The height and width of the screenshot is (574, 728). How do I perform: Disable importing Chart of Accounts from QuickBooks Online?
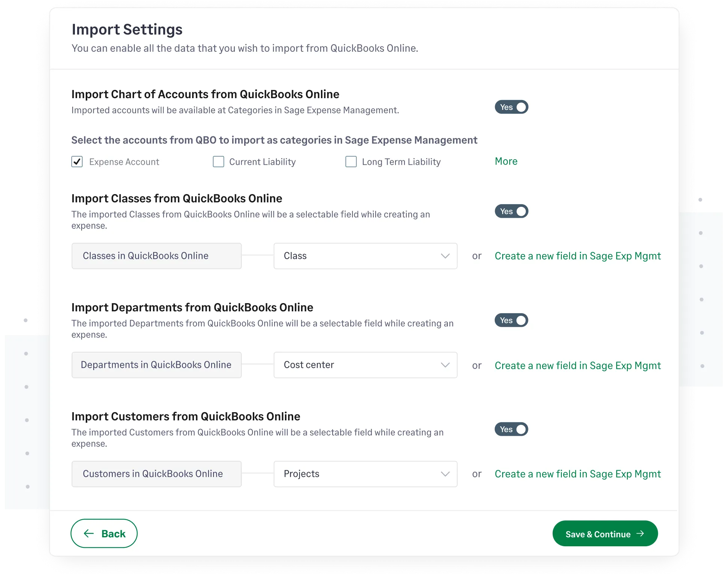click(x=512, y=107)
